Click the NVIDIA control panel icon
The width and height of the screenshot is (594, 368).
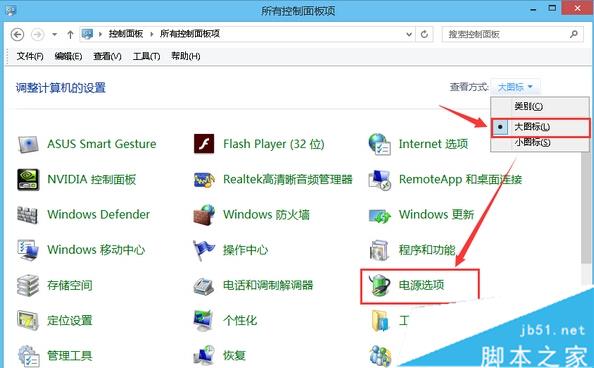tap(28, 180)
